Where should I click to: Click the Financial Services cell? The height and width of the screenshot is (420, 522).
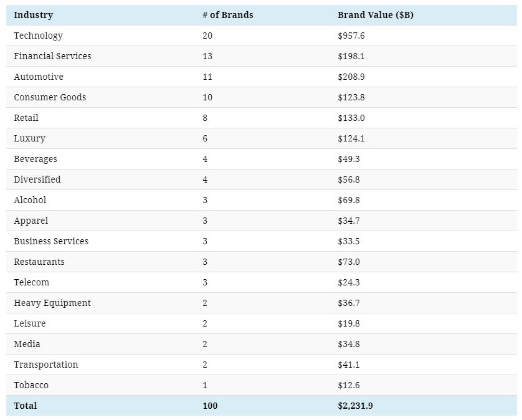pos(52,56)
